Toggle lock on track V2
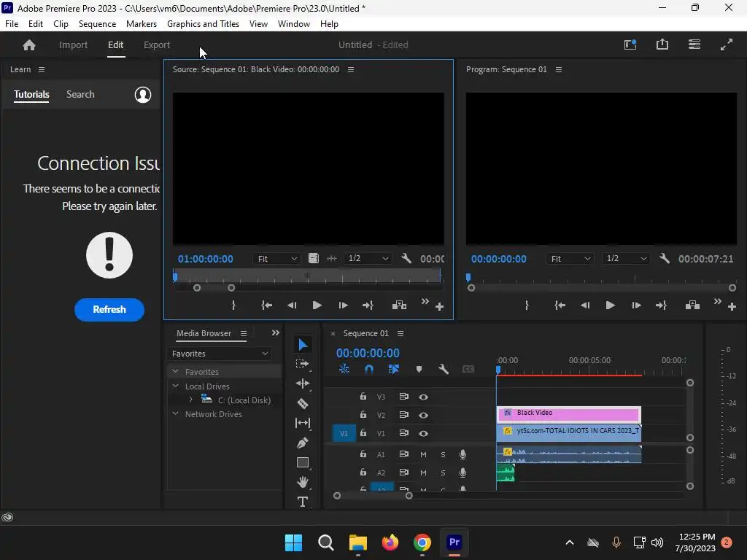This screenshot has height=560, width=747. pos(363,415)
